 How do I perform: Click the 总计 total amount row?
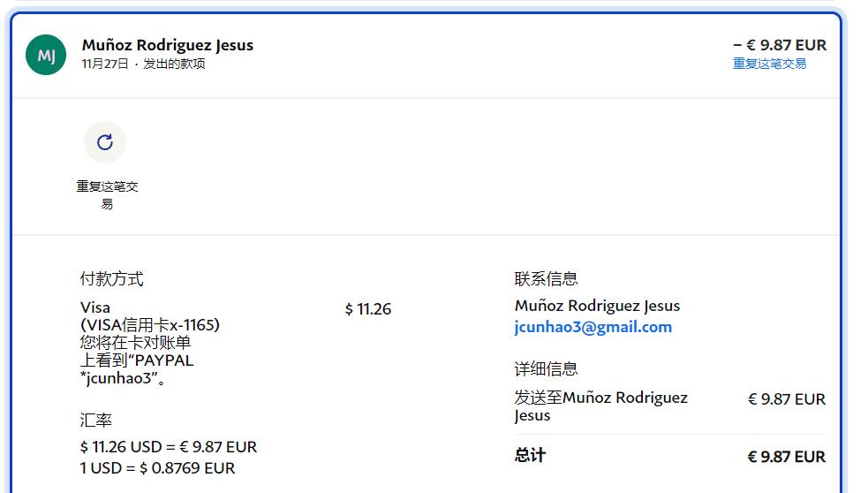669,456
